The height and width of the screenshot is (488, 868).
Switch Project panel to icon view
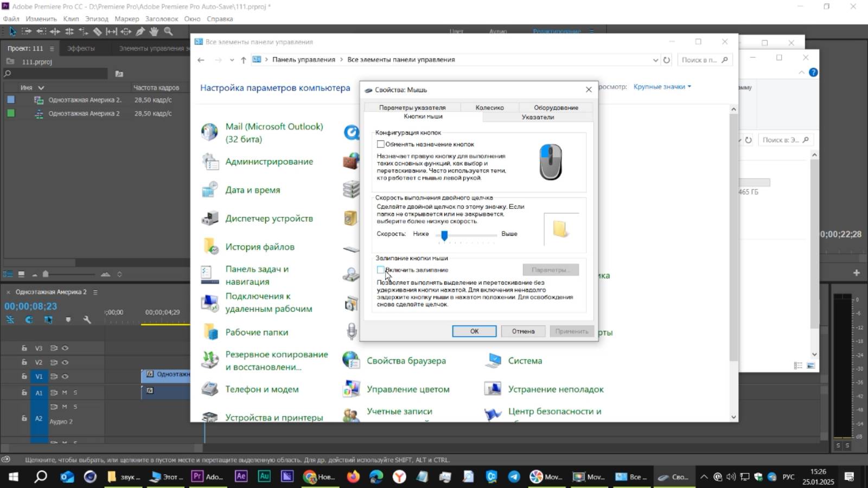pyautogui.click(x=21, y=274)
